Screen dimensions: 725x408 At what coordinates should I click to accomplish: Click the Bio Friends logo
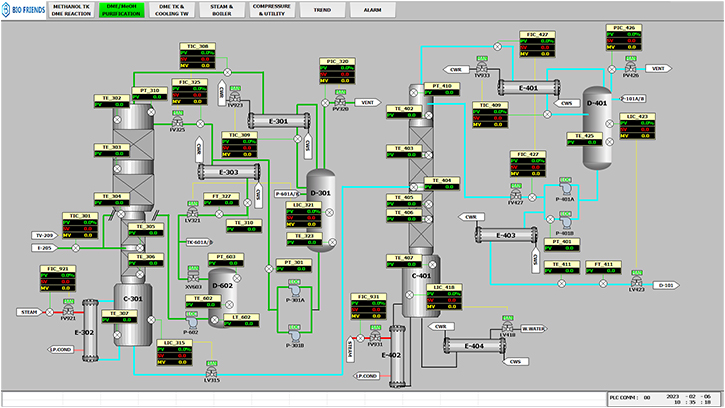tap(24, 10)
